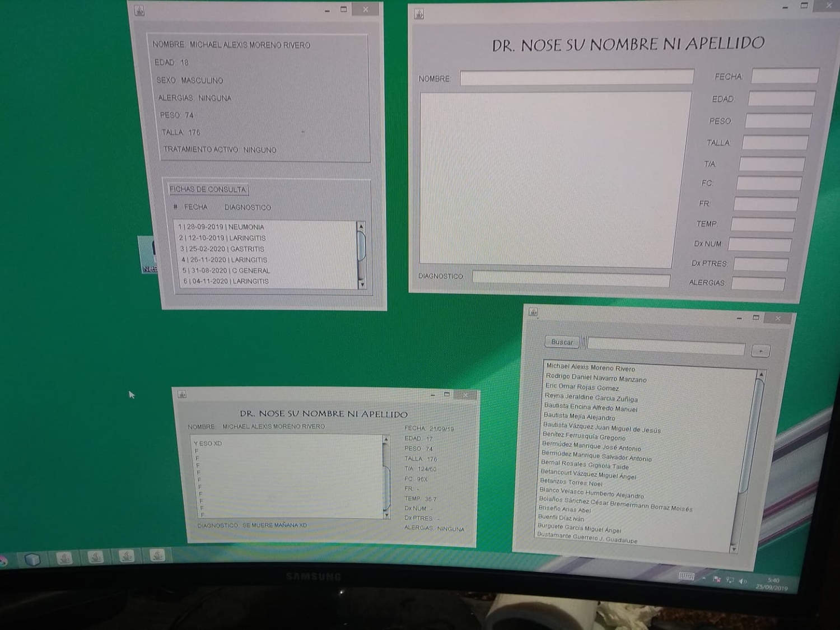The image size is (840, 630).
Task: Select Eric Omar Rojas Gomez in patient list
Action: click(582, 387)
